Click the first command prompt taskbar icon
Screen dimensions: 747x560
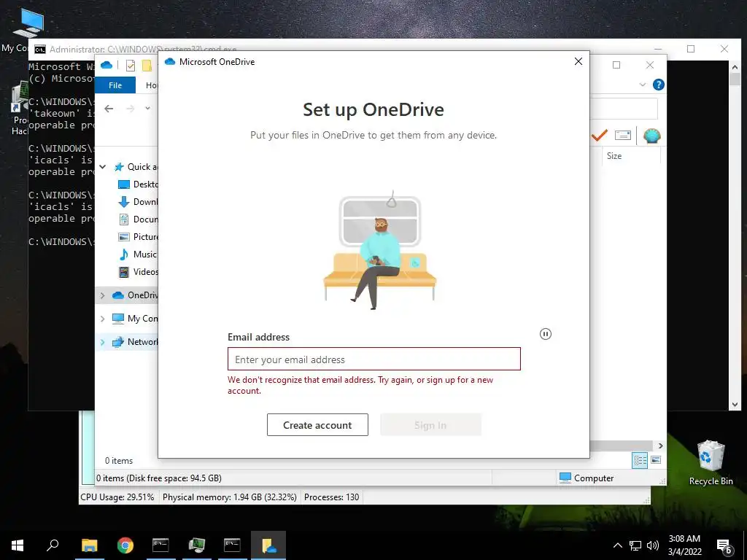point(160,545)
